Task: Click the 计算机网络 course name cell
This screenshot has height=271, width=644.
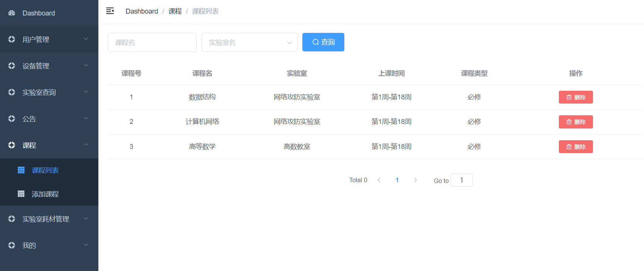Action: (202, 122)
